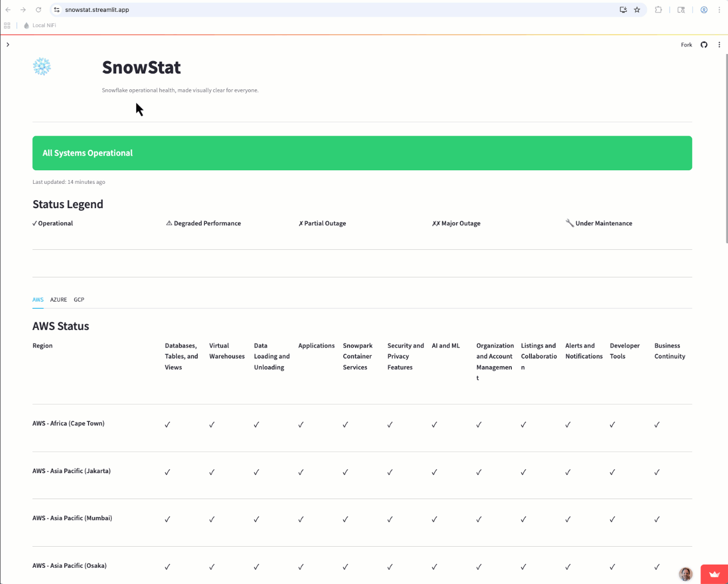
Task: Click the GitHub icon next to Fork
Action: 704,45
